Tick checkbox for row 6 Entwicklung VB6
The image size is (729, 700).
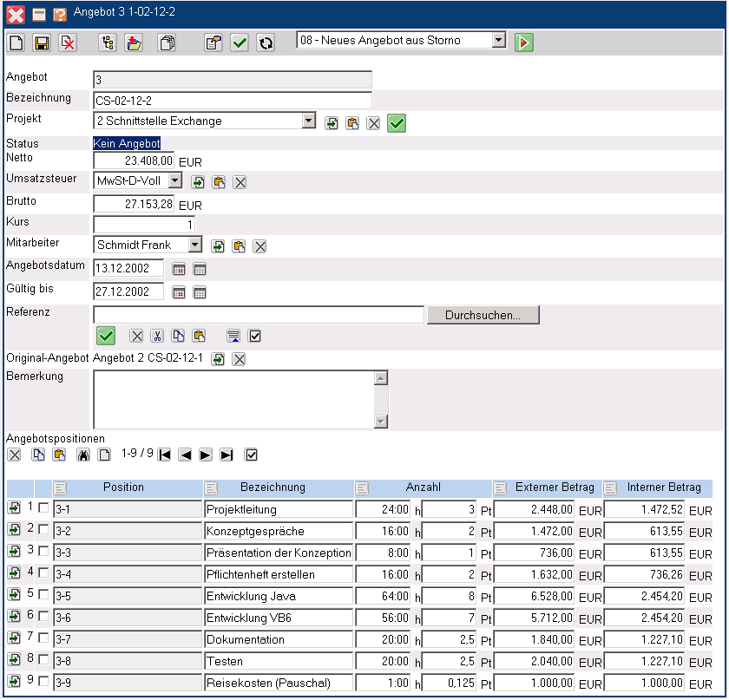click(43, 617)
